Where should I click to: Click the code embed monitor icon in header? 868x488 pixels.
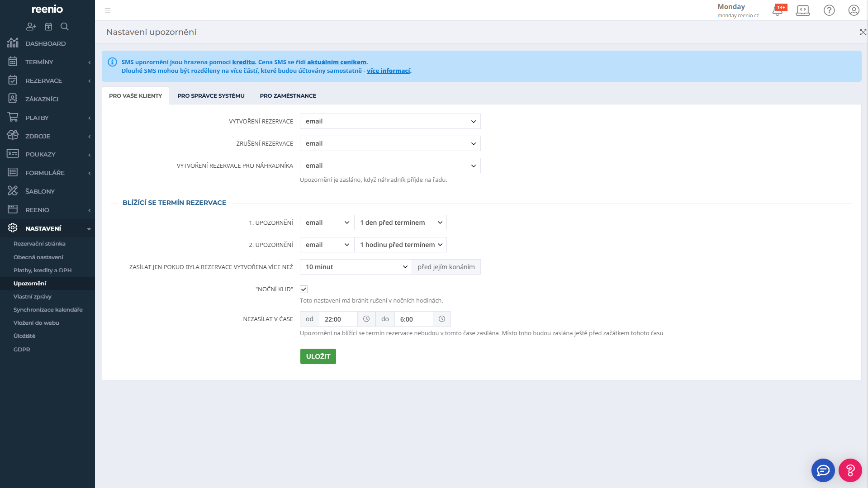[x=803, y=10]
